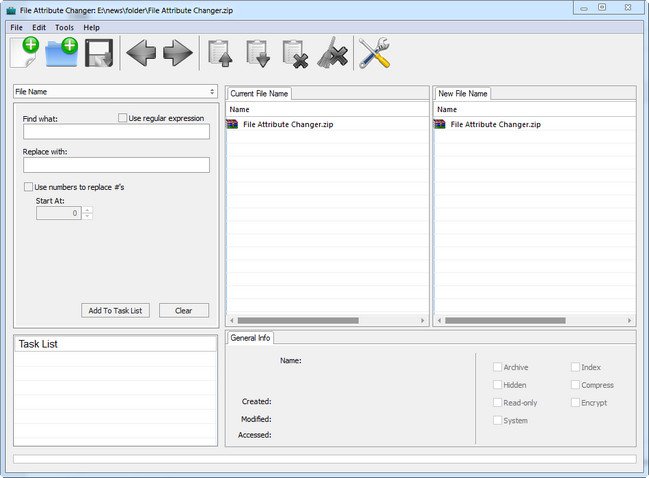Click Current File Name horizontal scrollbar thumb
The width and height of the screenshot is (649, 478).
coord(298,320)
